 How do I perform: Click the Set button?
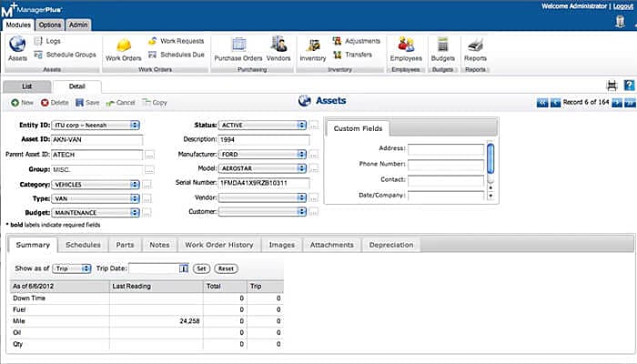point(201,268)
